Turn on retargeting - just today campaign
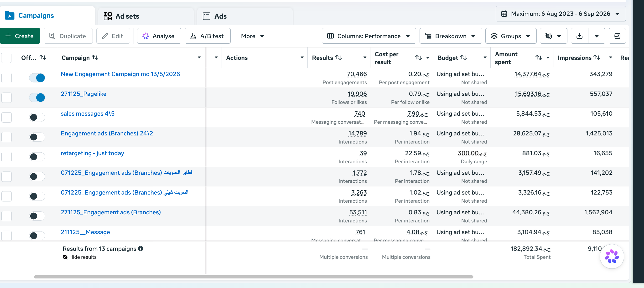644x288 pixels. (37, 157)
